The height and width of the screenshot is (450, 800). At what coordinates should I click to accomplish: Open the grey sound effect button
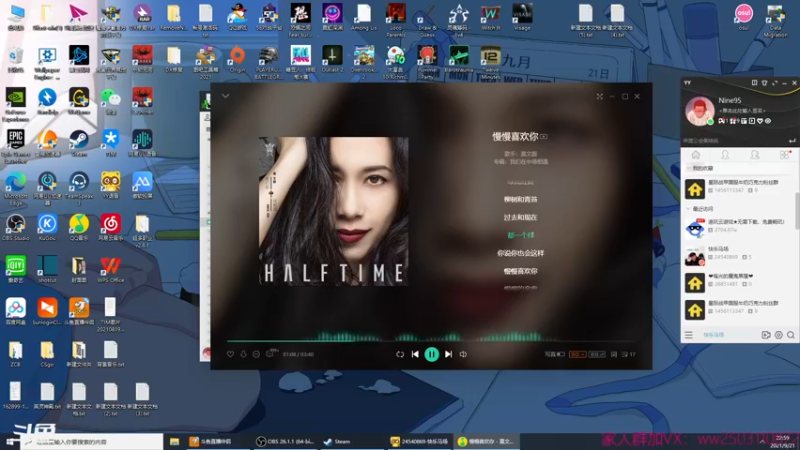tap(596, 354)
